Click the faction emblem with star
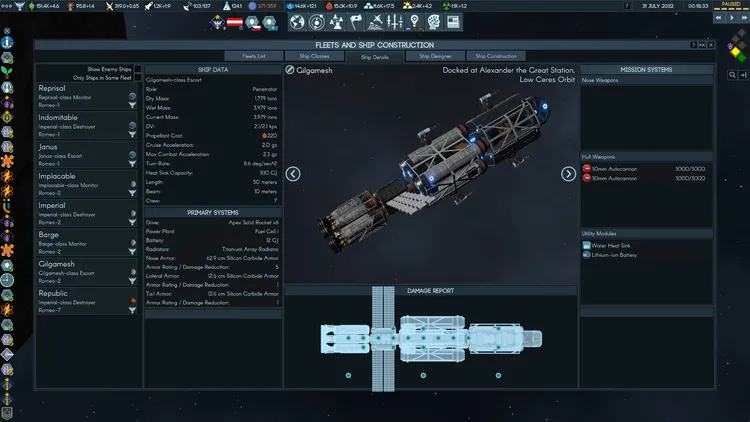 point(218,22)
